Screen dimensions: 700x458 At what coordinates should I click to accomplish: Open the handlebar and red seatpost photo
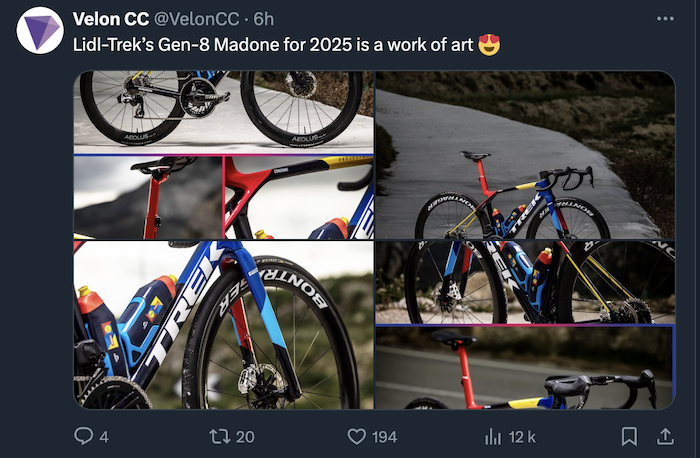[525, 367]
